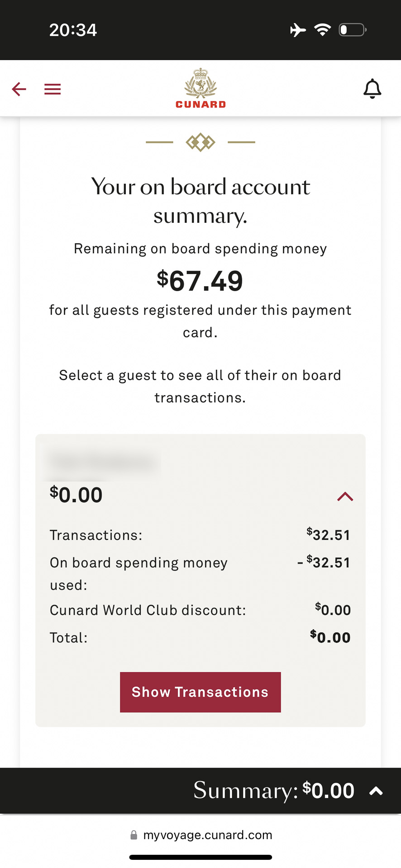
Task: Tap the gold diamond ornament
Action: (x=200, y=142)
